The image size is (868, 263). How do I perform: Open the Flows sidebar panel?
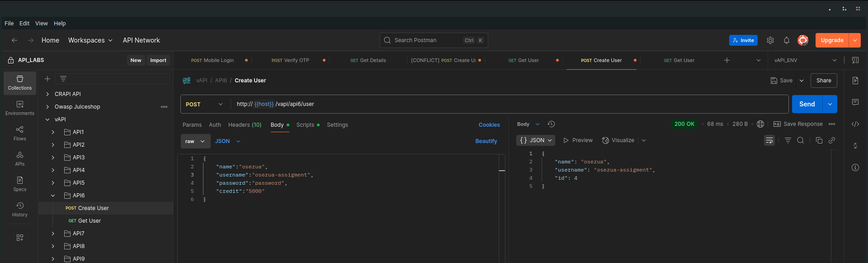pos(20,134)
